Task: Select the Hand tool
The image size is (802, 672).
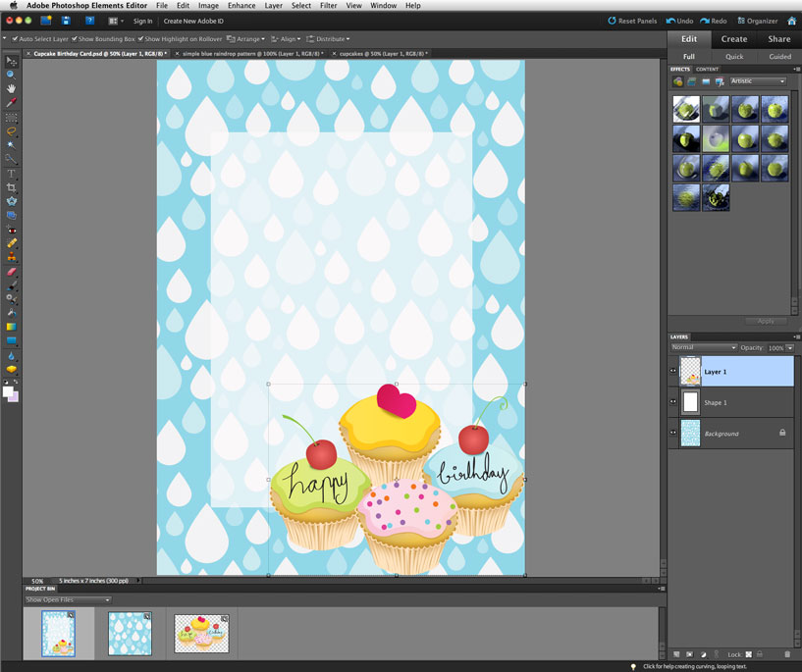Action: pos(11,89)
